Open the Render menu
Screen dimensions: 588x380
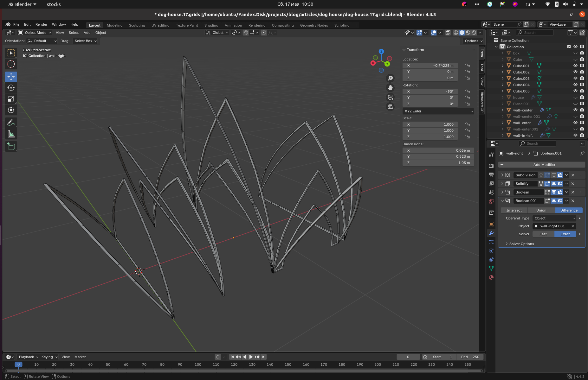coord(41,24)
